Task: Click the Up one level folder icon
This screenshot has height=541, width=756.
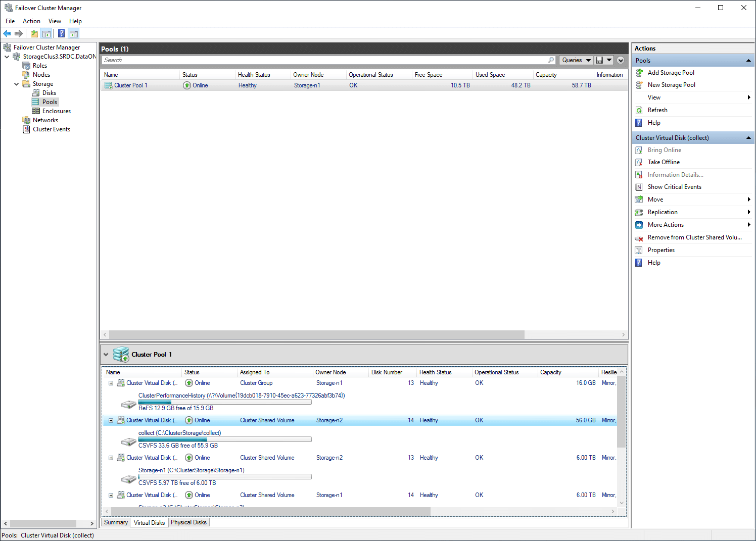Action: point(34,34)
